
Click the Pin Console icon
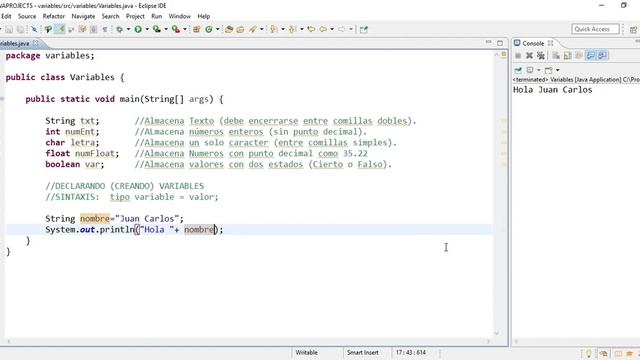518,70
